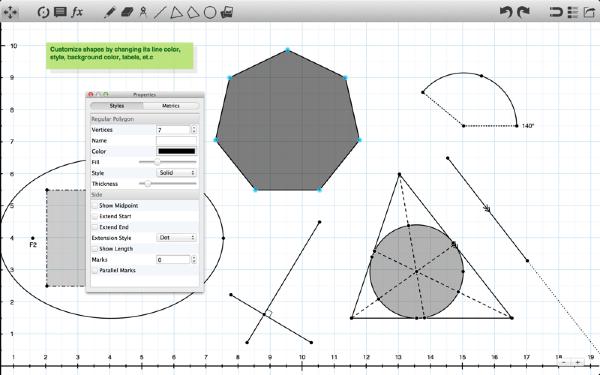
Task: Zoom in with the plus button
Action: pyautogui.click(x=578, y=362)
